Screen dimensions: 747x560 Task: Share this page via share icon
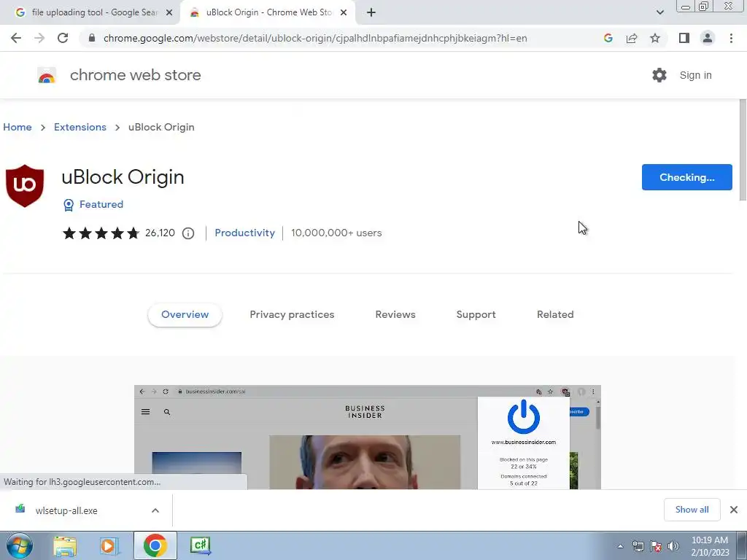632,38
